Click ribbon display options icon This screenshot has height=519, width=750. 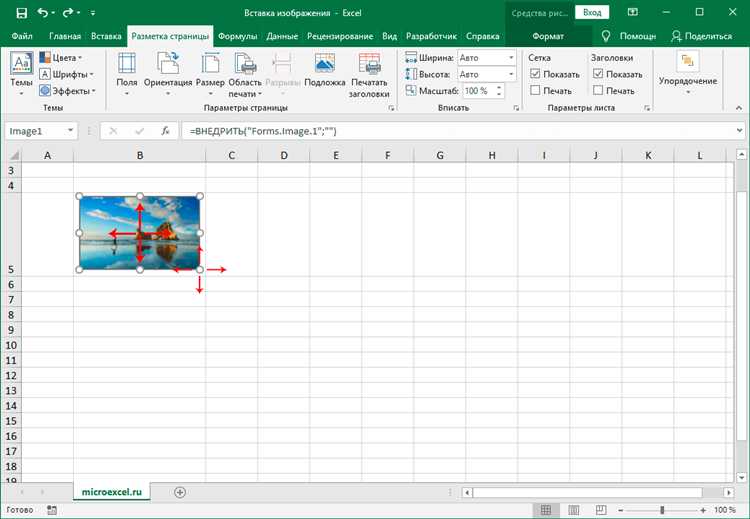coord(633,12)
